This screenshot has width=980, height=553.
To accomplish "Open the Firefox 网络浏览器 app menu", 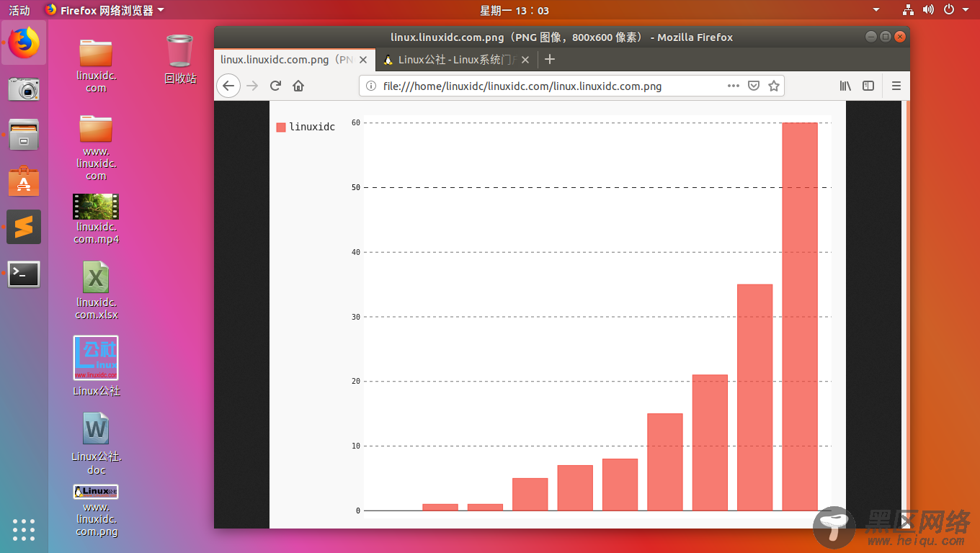I will pyautogui.click(x=104, y=10).
